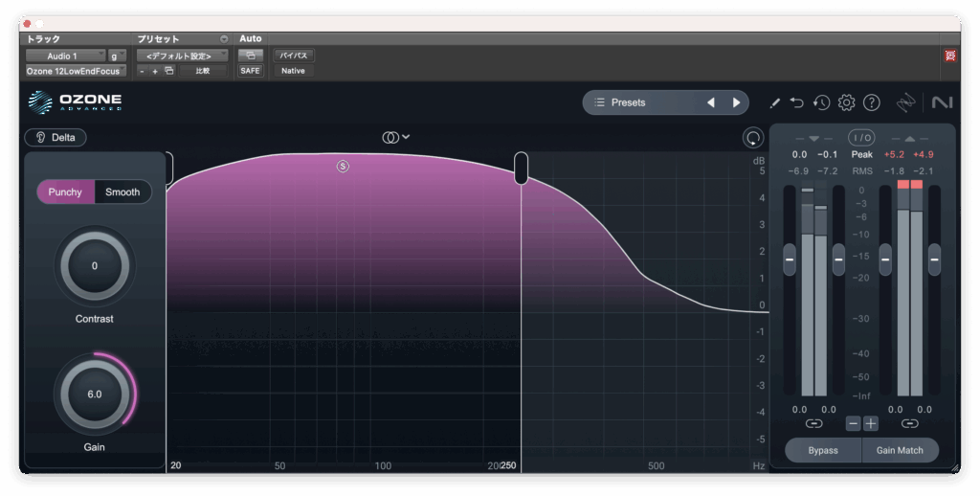The image size is (980, 496).
Task: Open the Presets list
Action: 641,102
